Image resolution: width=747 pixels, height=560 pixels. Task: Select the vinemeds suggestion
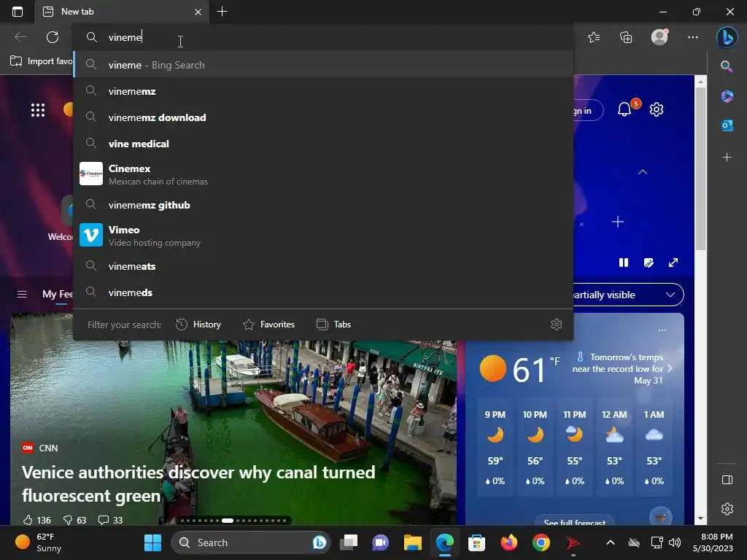[x=323, y=293]
